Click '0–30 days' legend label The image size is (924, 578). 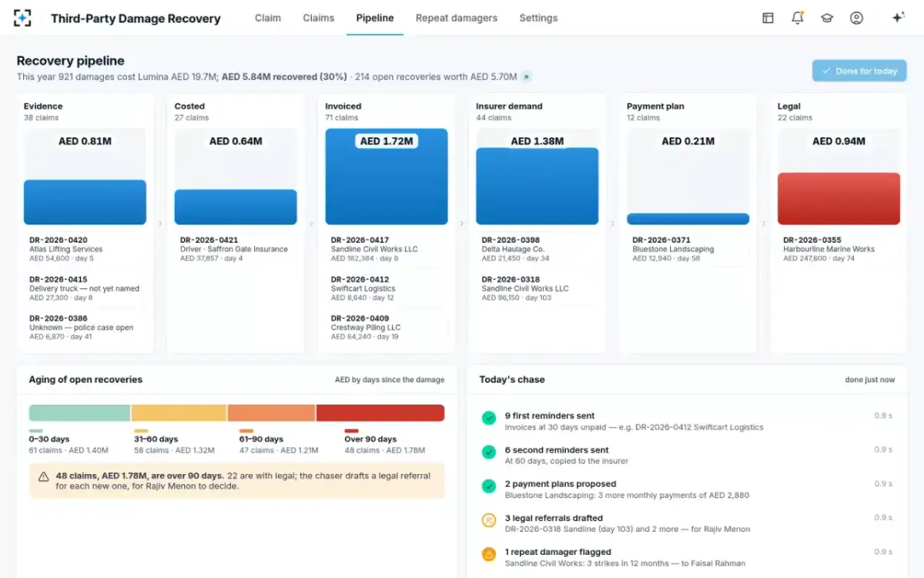click(x=50, y=439)
